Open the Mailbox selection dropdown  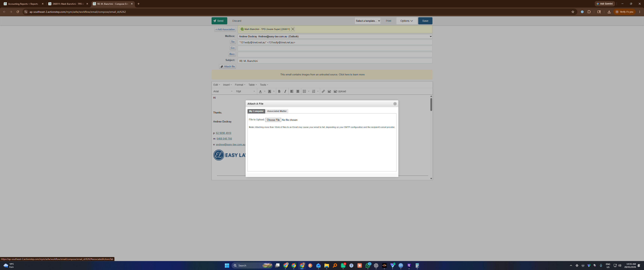335,36
